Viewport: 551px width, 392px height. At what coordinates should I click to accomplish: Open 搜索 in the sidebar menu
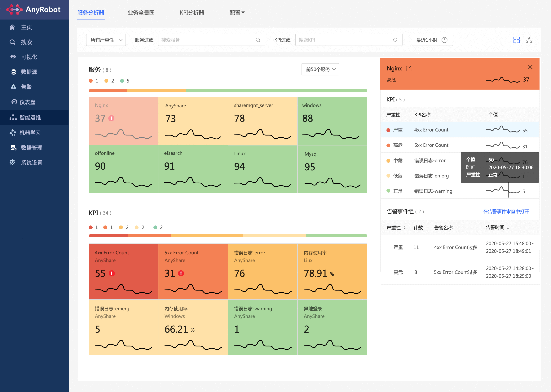tap(34, 42)
